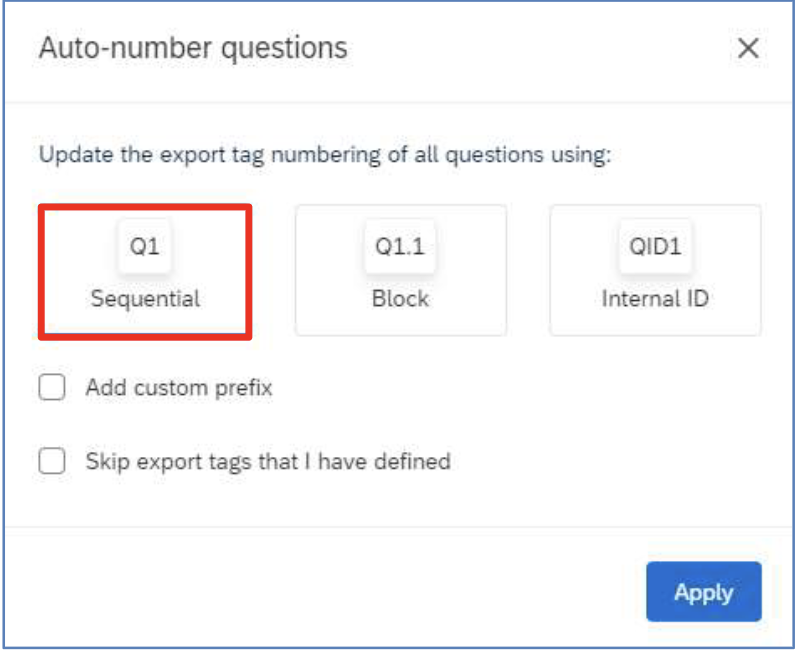Click empty footer area left of Apply
Image resolution: width=798 pixels, height=652 pixels.
click(x=326, y=592)
